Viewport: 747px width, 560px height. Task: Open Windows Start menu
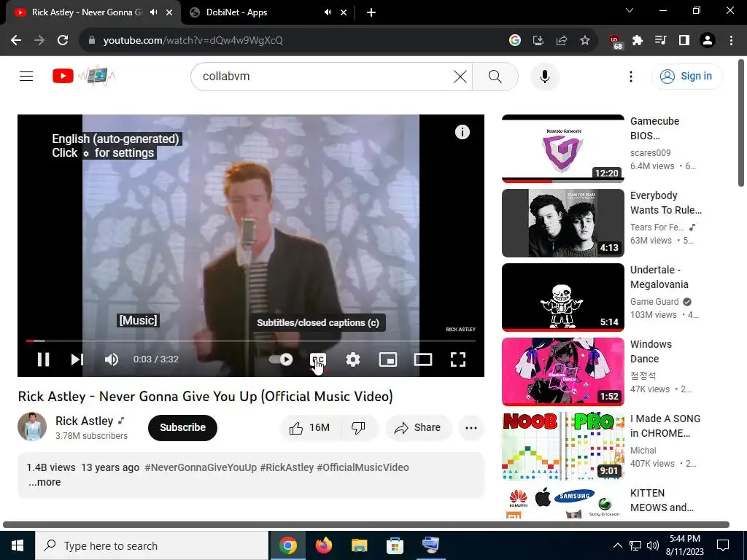(x=18, y=545)
